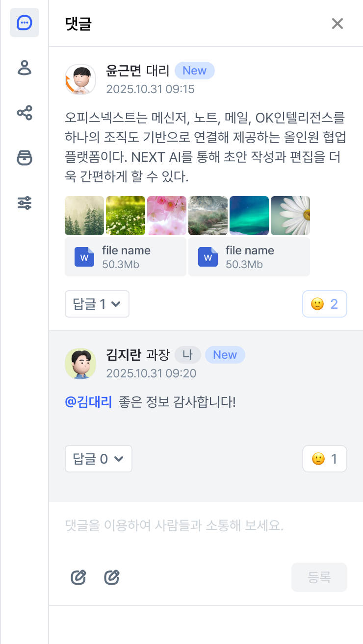Image resolution: width=363 pixels, height=644 pixels.
Task: Open the forest trees image thumbnail
Action: (x=84, y=216)
